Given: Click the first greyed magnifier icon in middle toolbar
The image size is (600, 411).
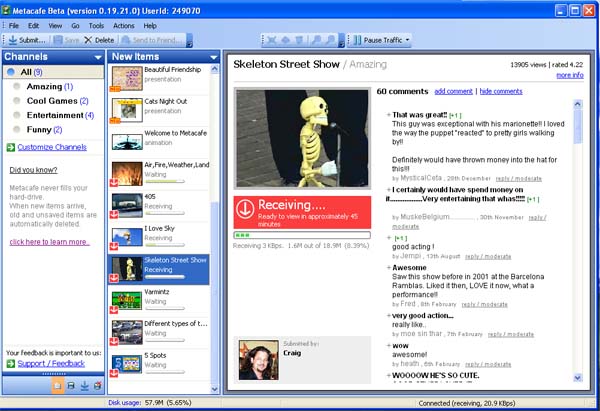Looking at the screenshot, I should click(316, 40).
